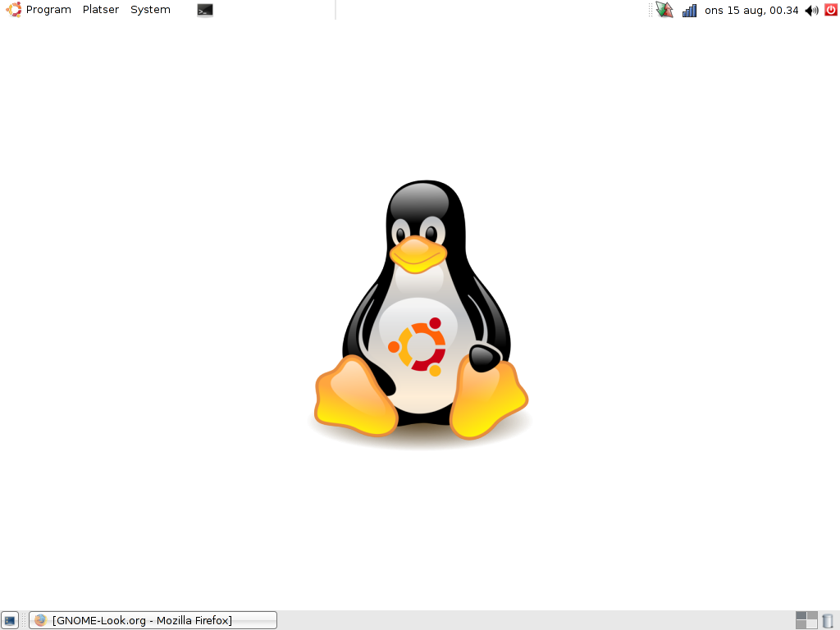Click the Show Desktop button
Screen dimensions: 840x630
click(x=10, y=620)
